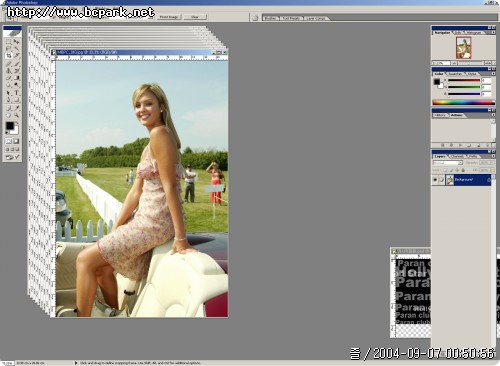This screenshot has height=366, width=500.
Task: Switch to the Channels tab
Action: click(x=457, y=156)
